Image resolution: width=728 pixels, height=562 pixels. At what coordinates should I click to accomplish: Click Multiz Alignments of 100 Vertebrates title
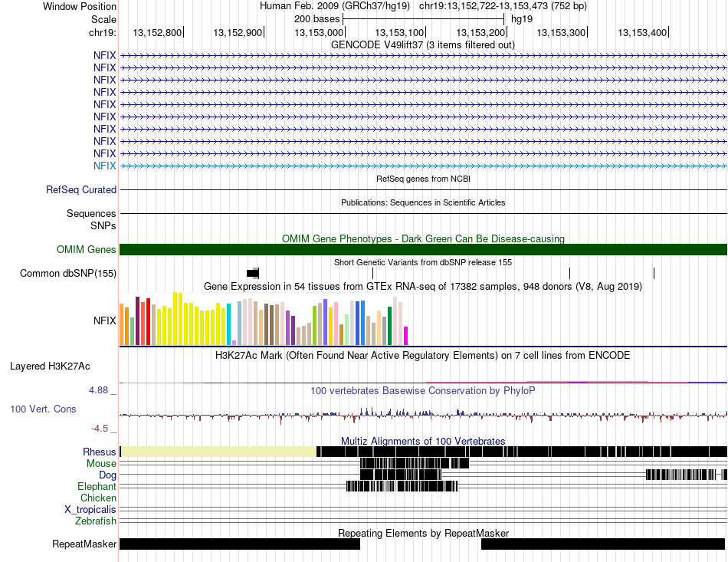click(423, 441)
